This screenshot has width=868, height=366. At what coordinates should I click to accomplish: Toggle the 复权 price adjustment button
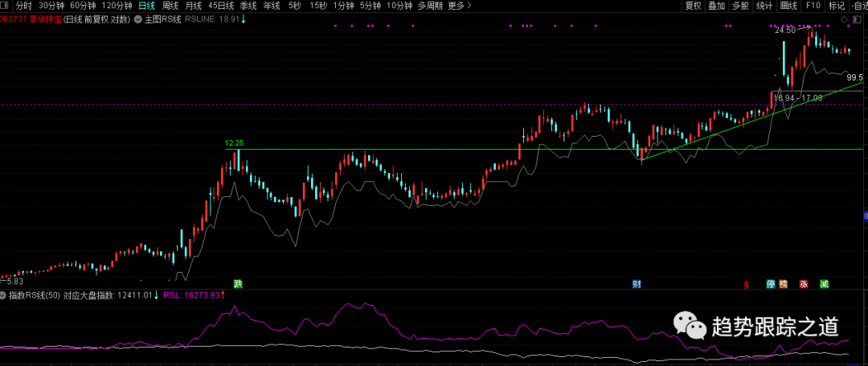(693, 6)
